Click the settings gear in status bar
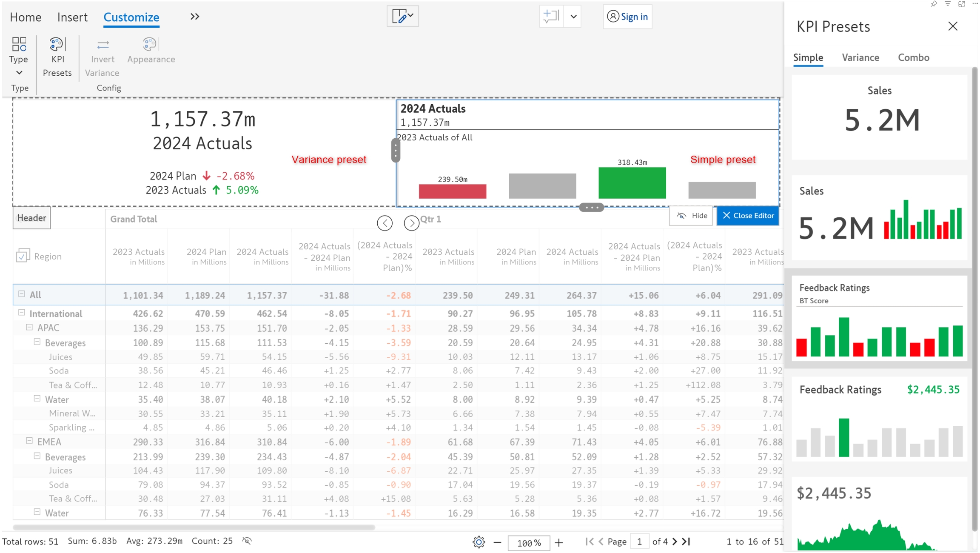 (479, 542)
